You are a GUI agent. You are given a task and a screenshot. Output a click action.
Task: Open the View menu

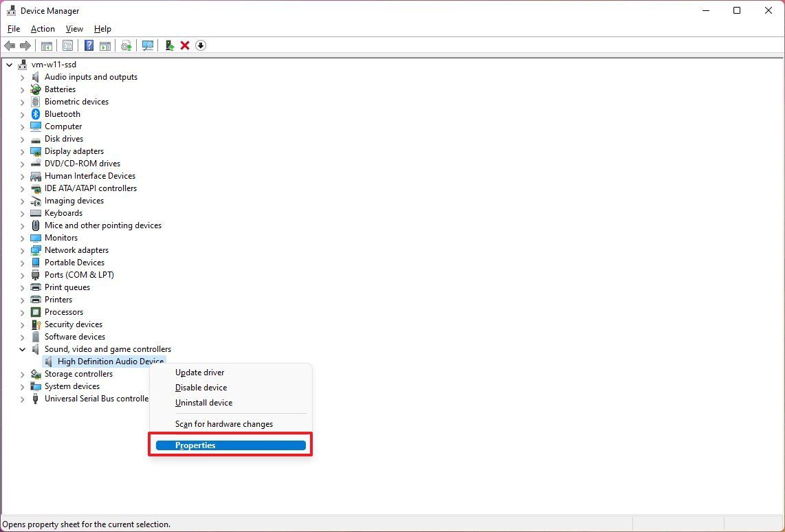point(74,29)
